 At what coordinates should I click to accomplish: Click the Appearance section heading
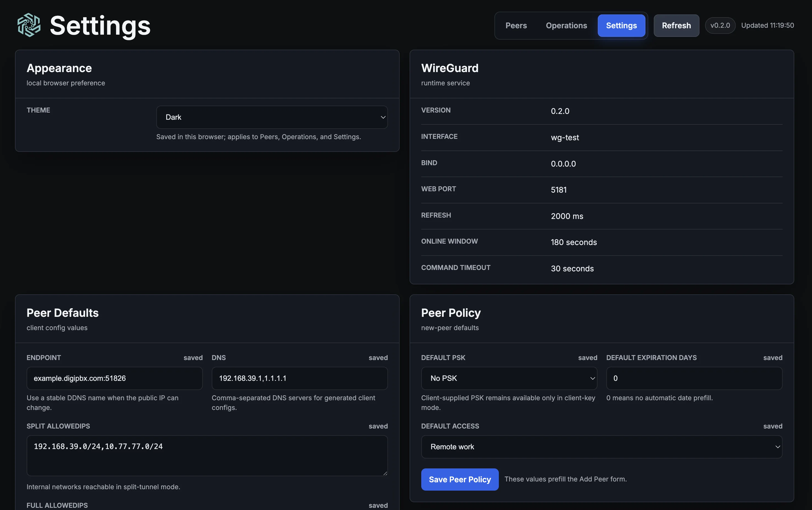pos(59,68)
